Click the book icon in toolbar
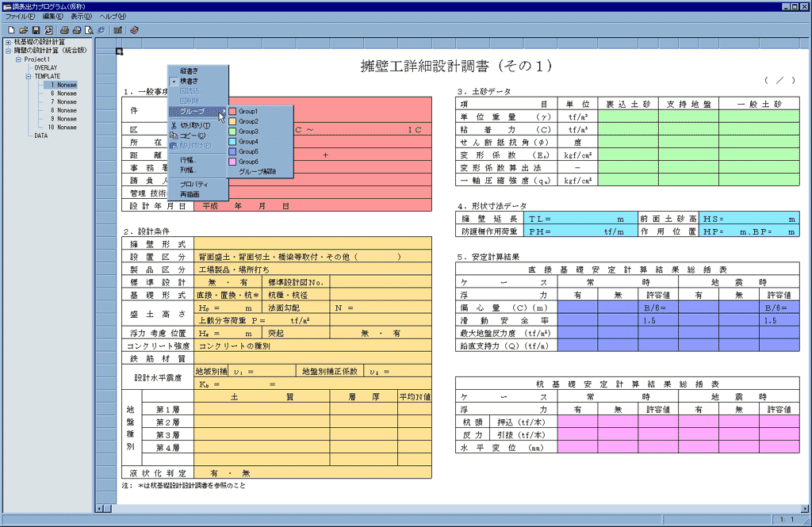This screenshot has height=527, width=812. click(135, 29)
